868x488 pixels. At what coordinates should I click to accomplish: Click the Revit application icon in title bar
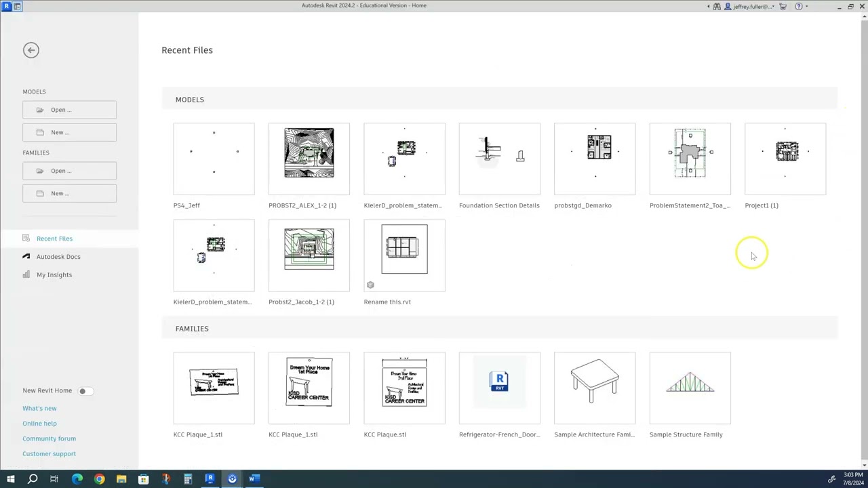[x=6, y=6]
